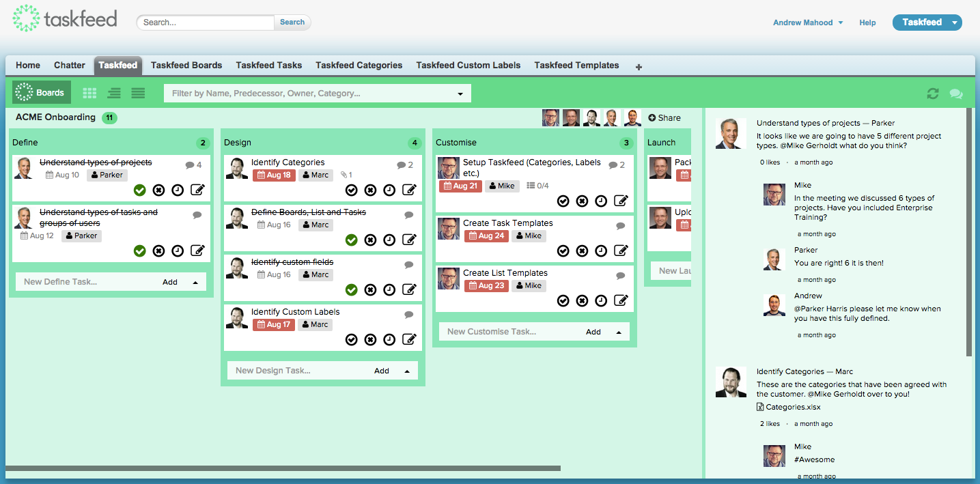The width and height of the screenshot is (980, 484).
Task: Cancel the Identify Categories task
Action: coord(370,190)
